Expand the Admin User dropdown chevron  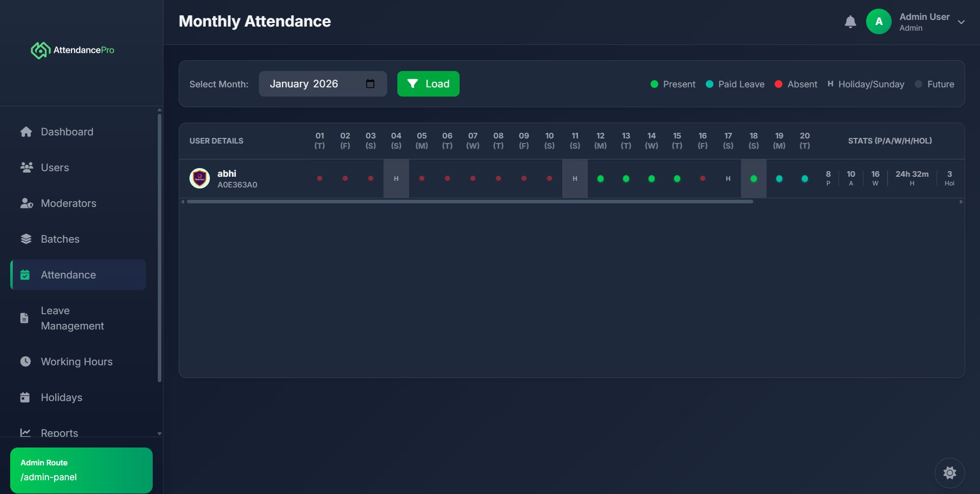click(961, 22)
